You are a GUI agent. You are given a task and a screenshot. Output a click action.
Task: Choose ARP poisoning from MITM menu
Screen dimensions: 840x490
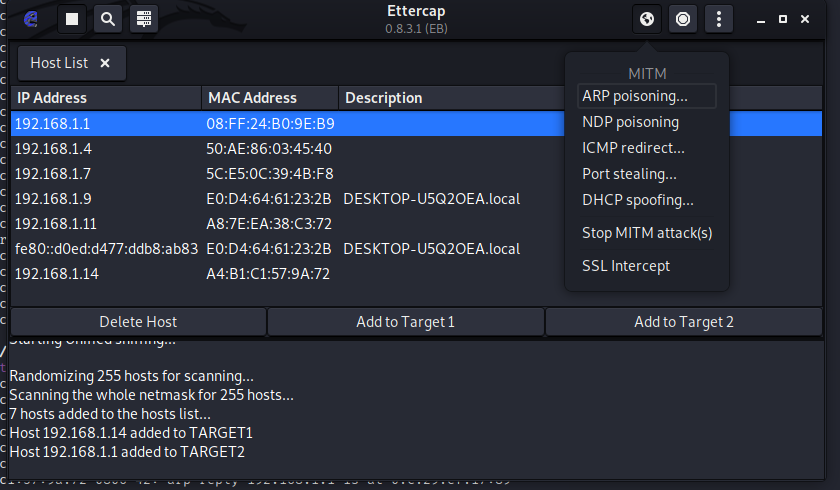(x=635, y=96)
